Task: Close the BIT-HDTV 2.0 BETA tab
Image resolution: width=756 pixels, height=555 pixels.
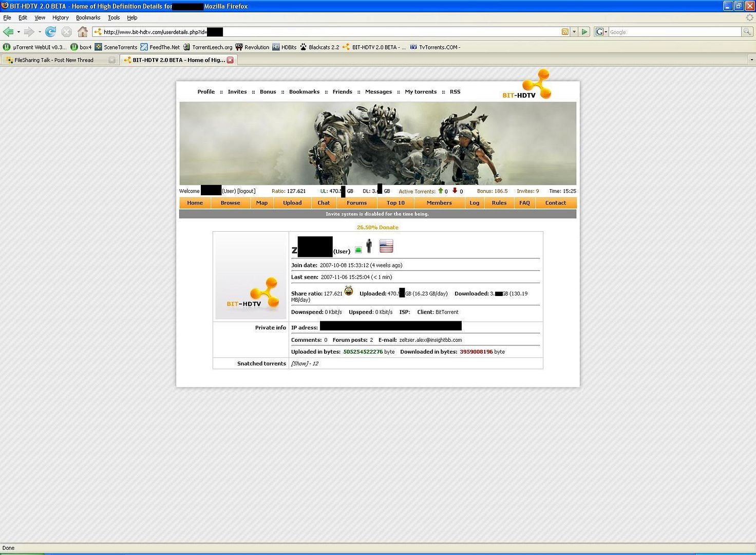Action: (230, 60)
